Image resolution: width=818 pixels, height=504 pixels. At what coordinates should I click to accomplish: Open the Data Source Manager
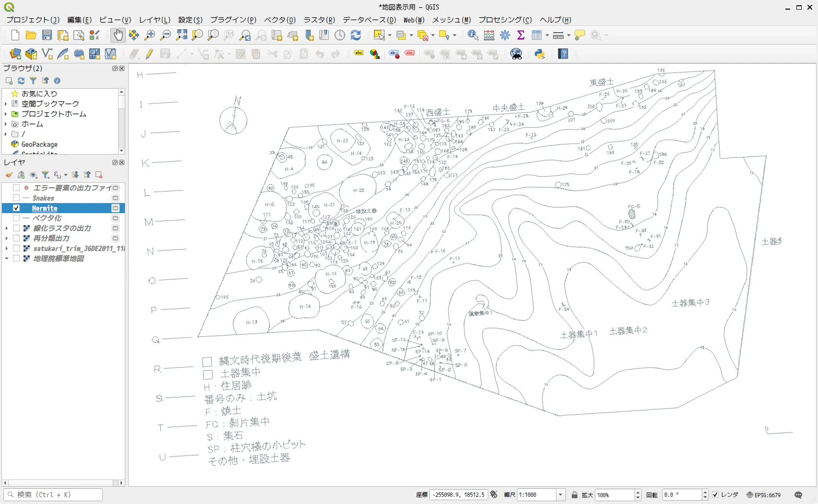pos(15,54)
